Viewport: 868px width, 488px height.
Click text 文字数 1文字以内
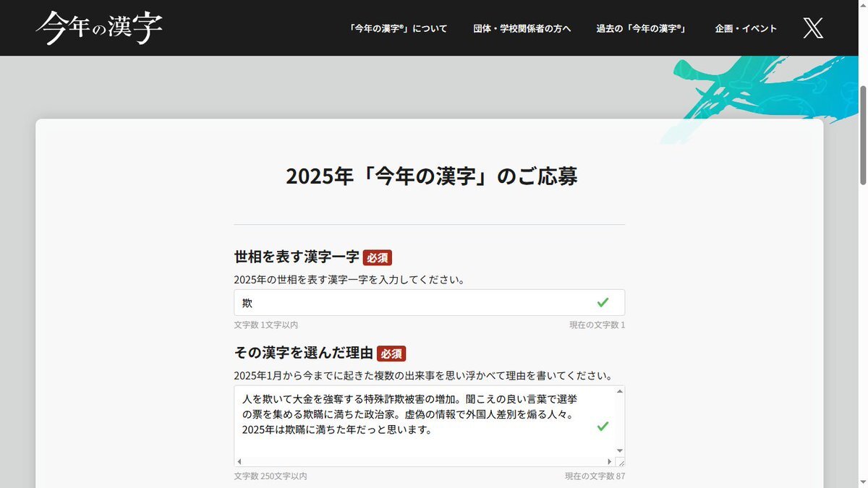pyautogui.click(x=266, y=325)
